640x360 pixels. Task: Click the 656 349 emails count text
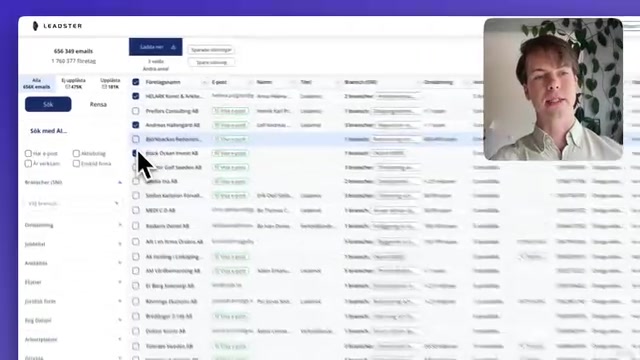[73, 51]
